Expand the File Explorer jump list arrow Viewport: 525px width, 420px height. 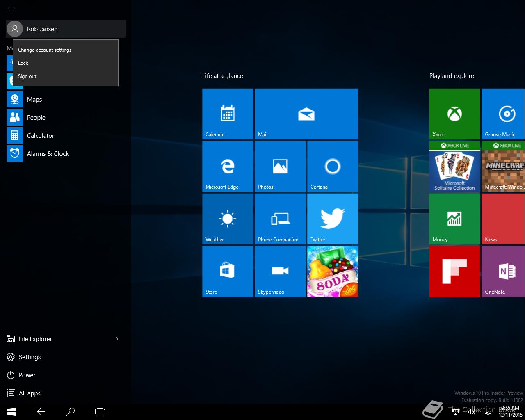point(117,339)
